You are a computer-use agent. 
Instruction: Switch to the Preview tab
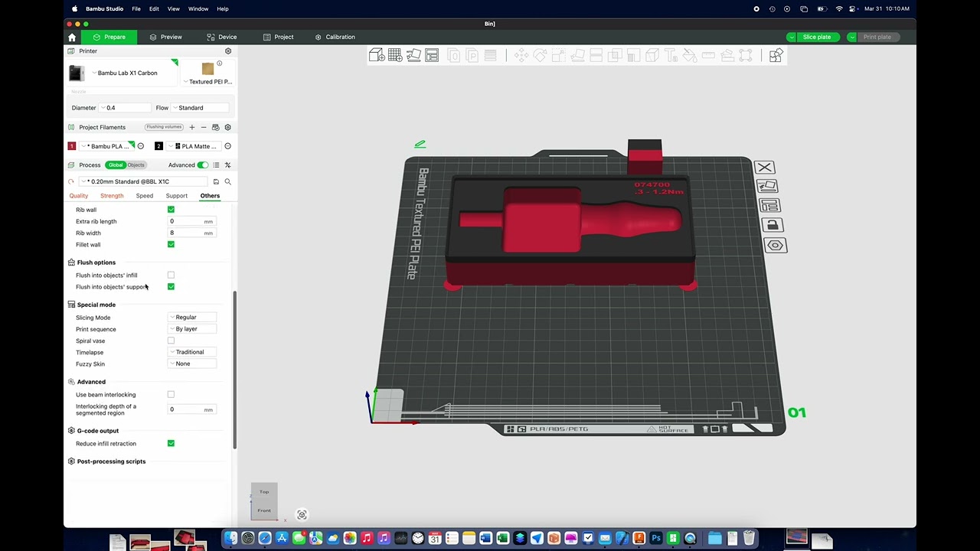[x=165, y=37]
